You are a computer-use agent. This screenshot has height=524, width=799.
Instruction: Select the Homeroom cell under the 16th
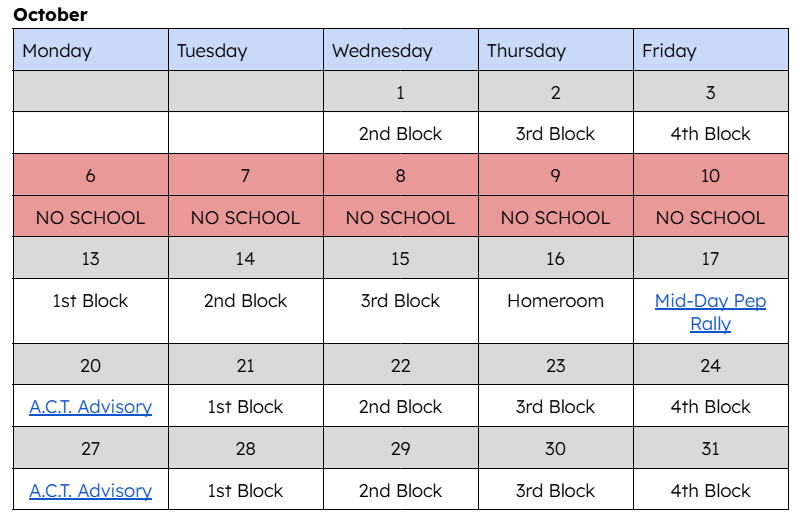(x=555, y=301)
